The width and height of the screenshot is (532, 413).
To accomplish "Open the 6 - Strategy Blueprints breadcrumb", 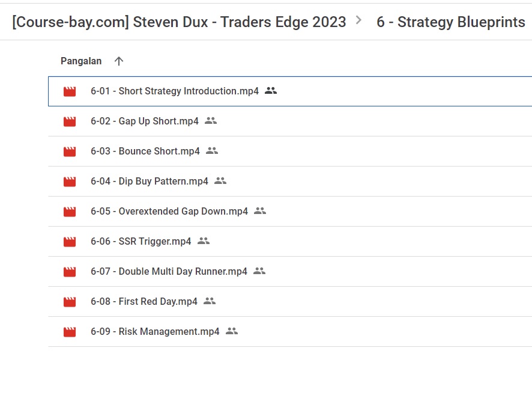I will 451,22.
